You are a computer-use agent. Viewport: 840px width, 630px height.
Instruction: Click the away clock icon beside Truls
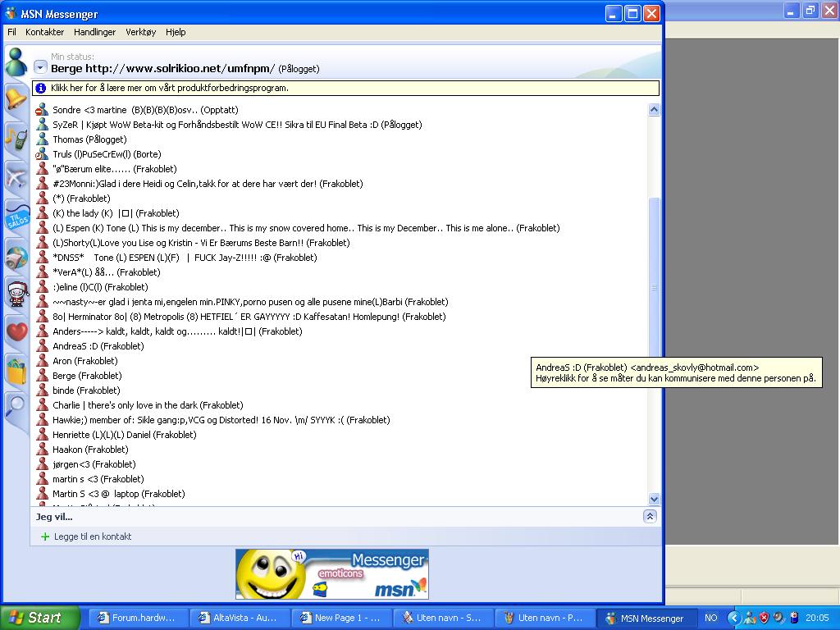point(42,154)
